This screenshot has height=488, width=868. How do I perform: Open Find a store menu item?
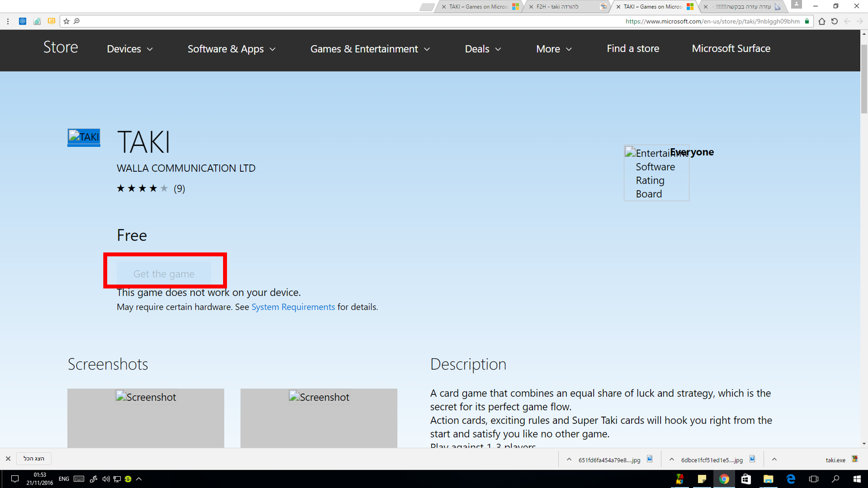632,49
